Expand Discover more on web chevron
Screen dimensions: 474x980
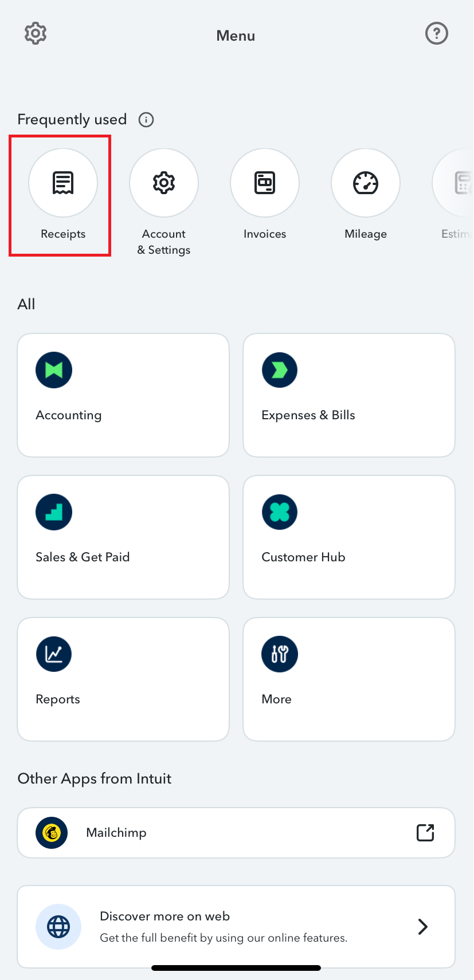click(423, 927)
